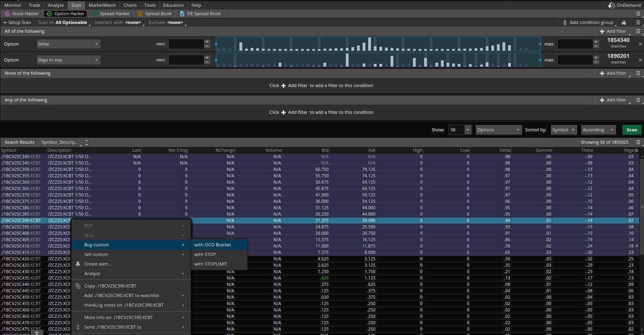Screen dimensions: 644x335
Task: Decrease the Delta max value
Action: pyautogui.click(x=596, y=46)
